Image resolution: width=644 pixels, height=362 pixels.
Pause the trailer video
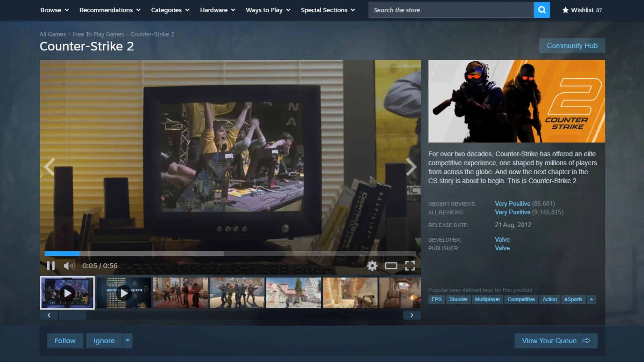coord(51,266)
